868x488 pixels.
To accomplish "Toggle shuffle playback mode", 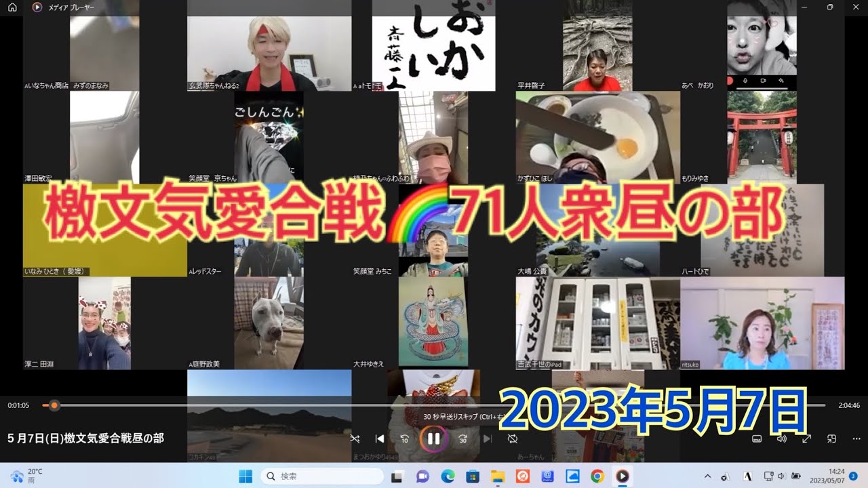I will pyautogui.click(x=355, y=439).
